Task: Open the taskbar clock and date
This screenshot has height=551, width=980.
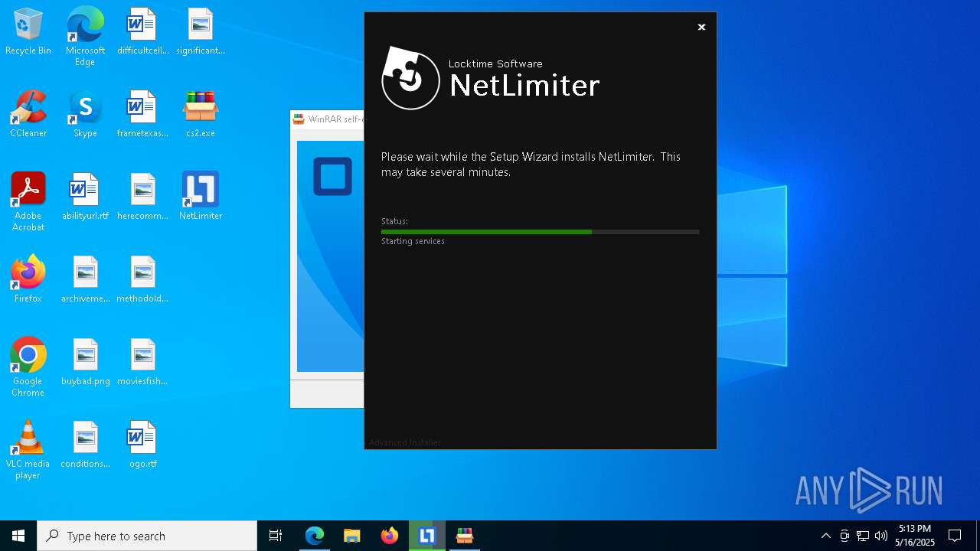Action: (x=915, y=536)
